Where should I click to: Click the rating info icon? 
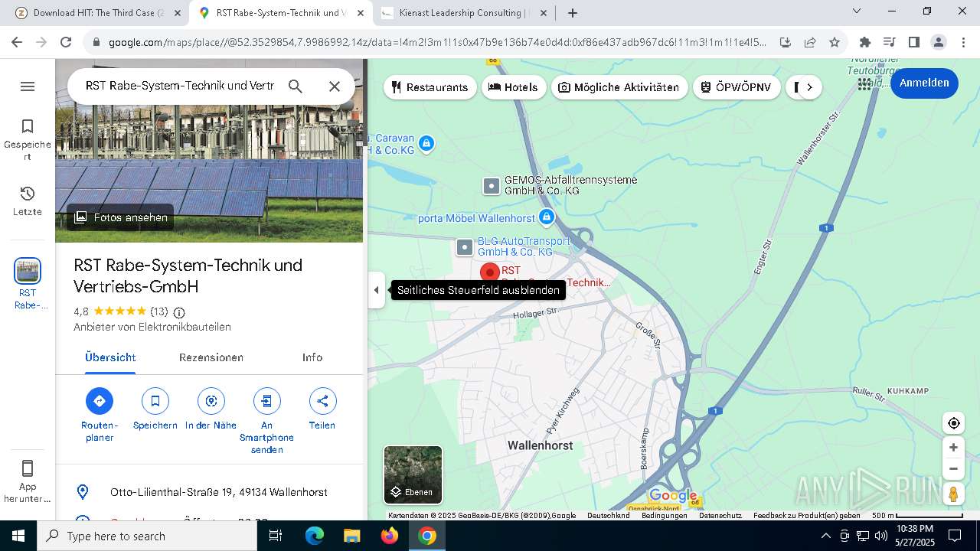[179, 312]
